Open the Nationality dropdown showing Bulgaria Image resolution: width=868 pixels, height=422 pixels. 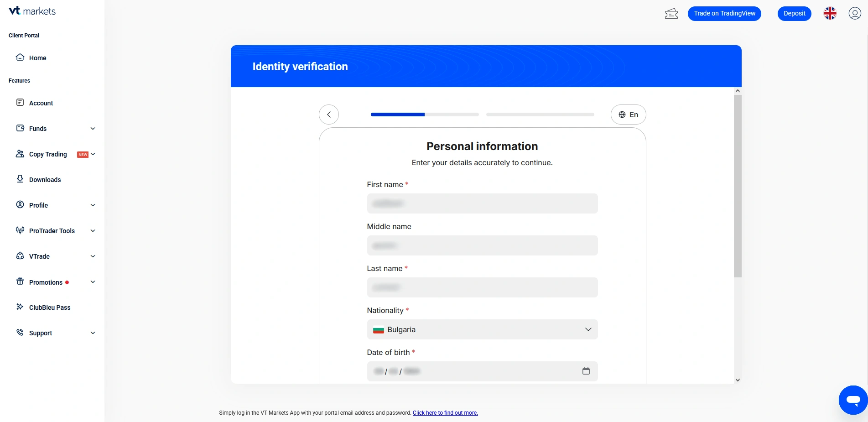pyautogui.click(x=482, y=329)
